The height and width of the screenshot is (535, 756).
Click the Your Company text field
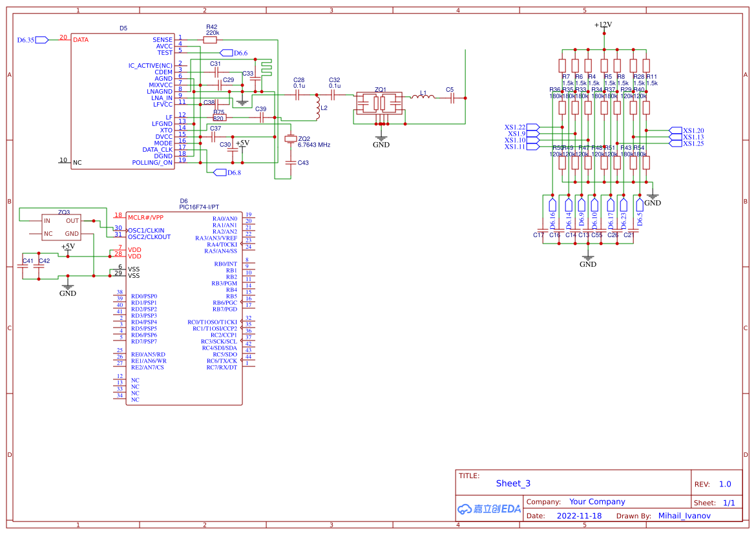click(x=597, y=502)
